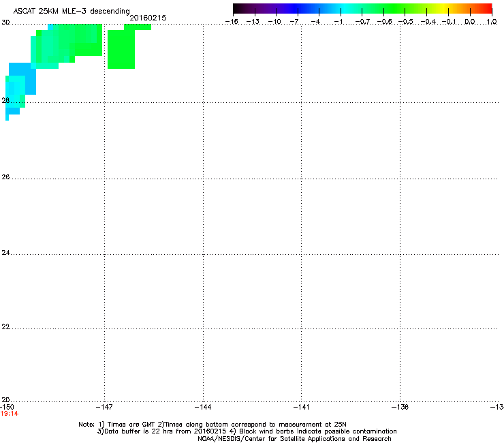Click the -0.6 colorbar label
504x443 pixels.
pos(384,22)
